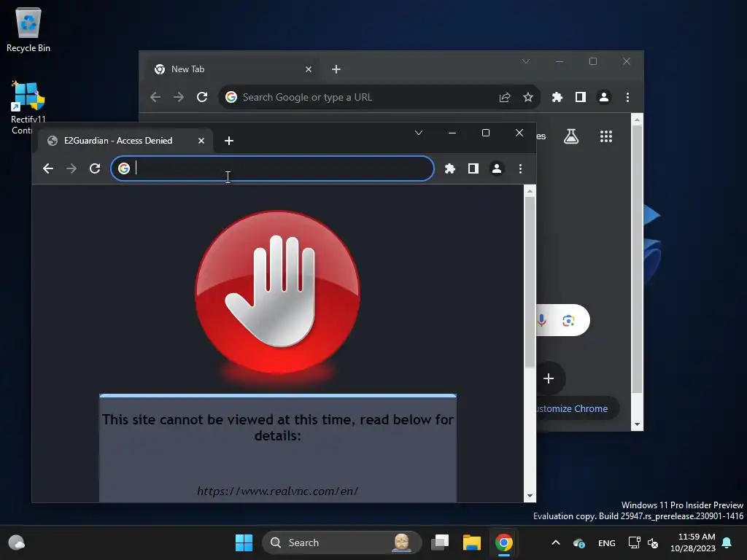Open Task View on taskbar

pos(440,542)
